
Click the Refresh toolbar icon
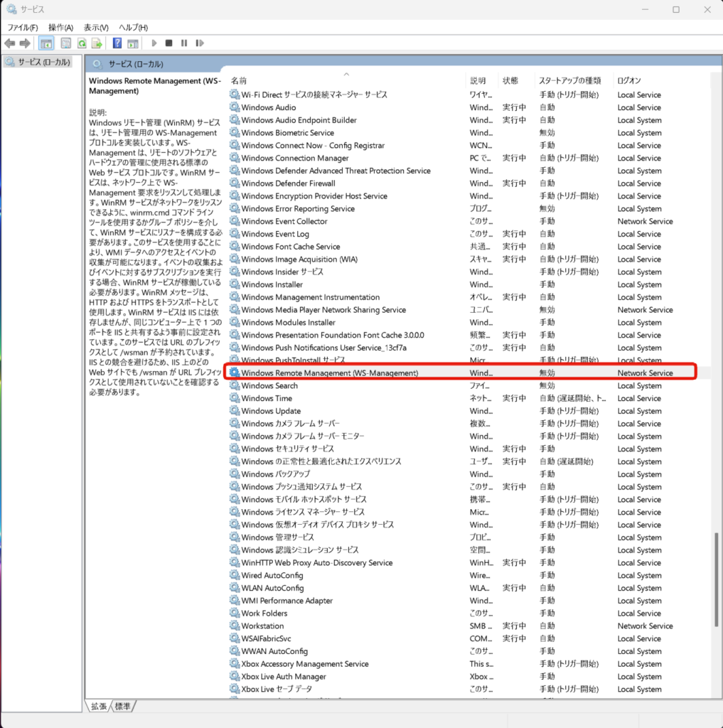coord(82,43)
